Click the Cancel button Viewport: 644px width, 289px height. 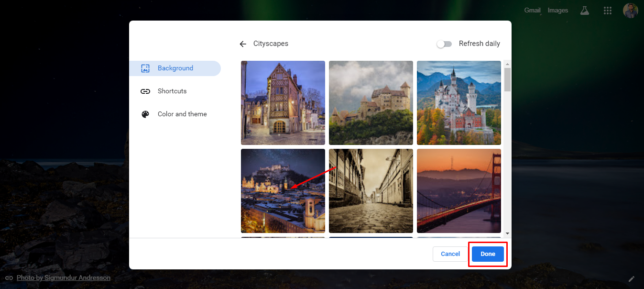tap(450, 254)
